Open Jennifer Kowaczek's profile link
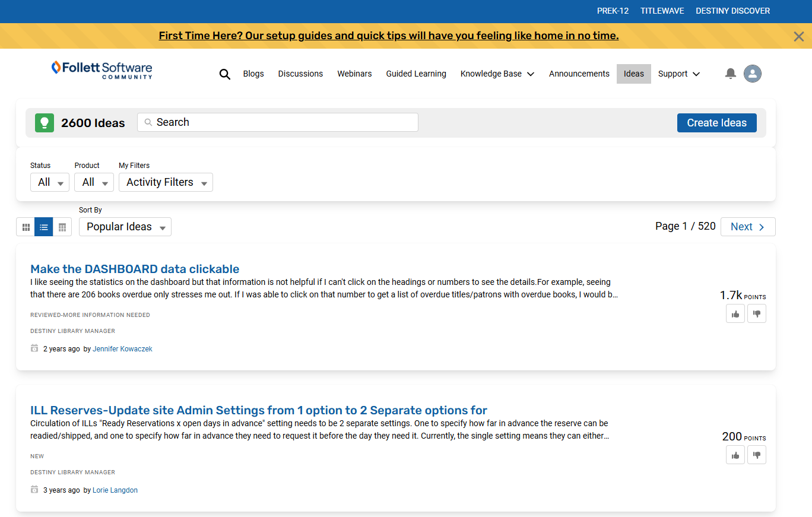 pyautogui.click(x=122, y=348)
